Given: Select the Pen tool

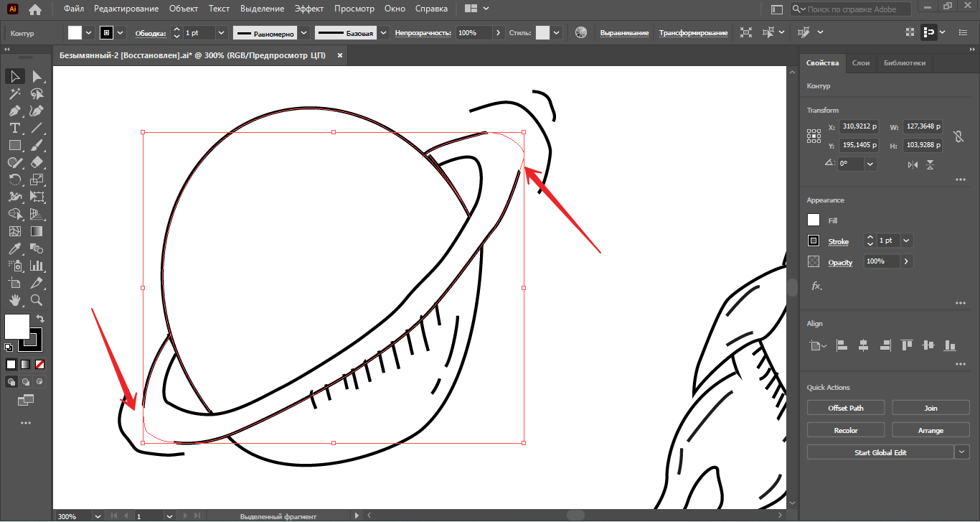Looking at the screenshot, I should pos(15,111).
